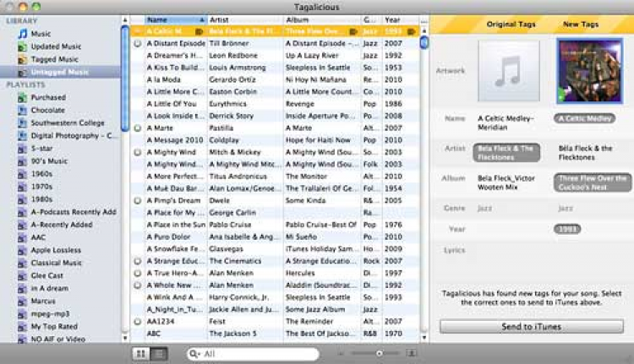Screen dimensions: 634x364
Task: Switch to grid view icon
Action: 141,354
